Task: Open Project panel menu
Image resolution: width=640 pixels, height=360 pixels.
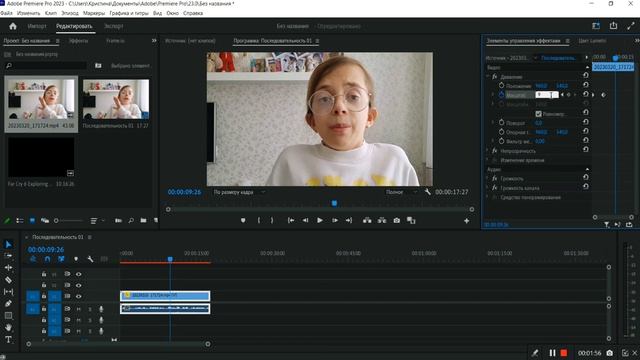Action: tap(58, 41)
